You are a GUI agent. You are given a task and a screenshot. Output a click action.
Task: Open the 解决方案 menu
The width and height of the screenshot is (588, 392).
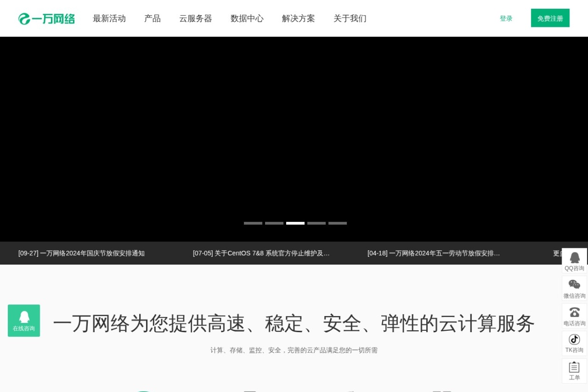point(298,19)
